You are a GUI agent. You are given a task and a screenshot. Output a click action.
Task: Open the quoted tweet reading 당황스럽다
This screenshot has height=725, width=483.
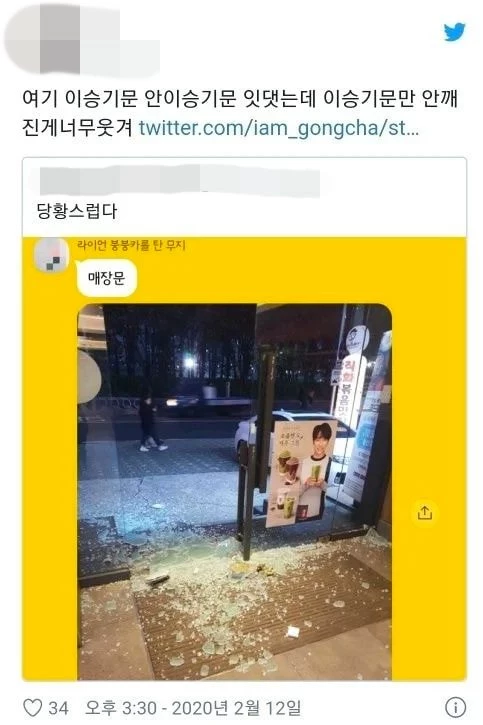pos(245,197)
